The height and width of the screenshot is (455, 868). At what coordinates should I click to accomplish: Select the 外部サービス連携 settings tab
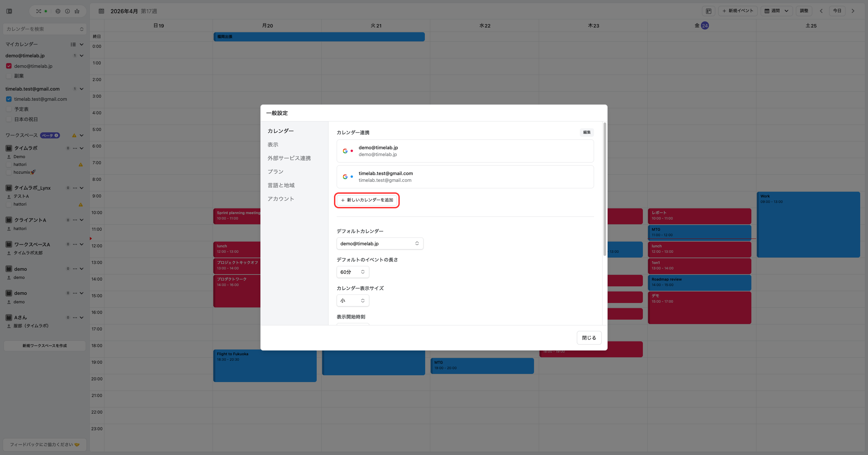coord(289,158)
